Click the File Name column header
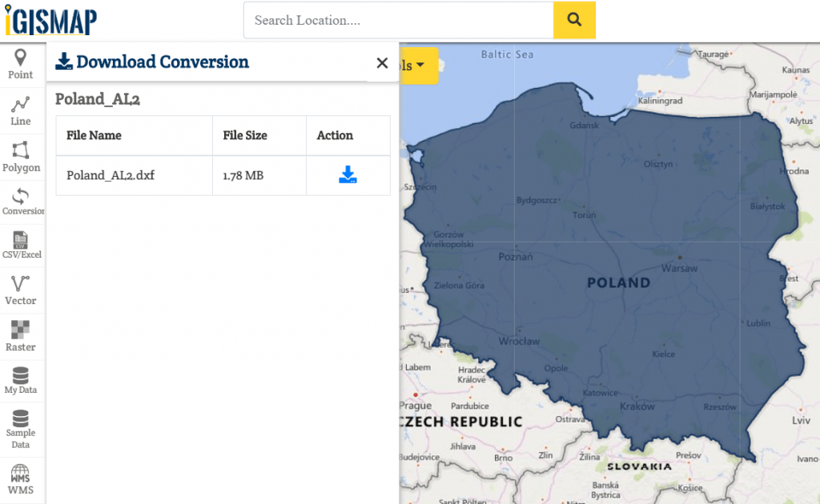Screen dimensions: 820x504 94,135
